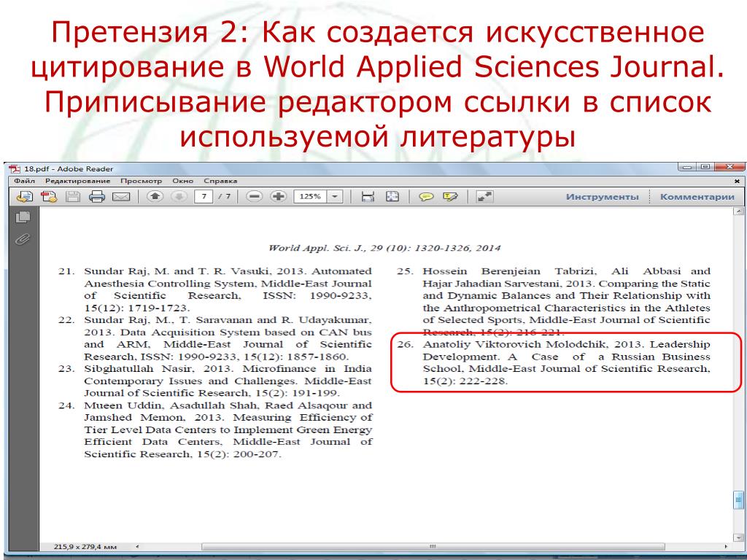Click the total page count '/ 7'
The image size is (747, 560).
[225, 196]
